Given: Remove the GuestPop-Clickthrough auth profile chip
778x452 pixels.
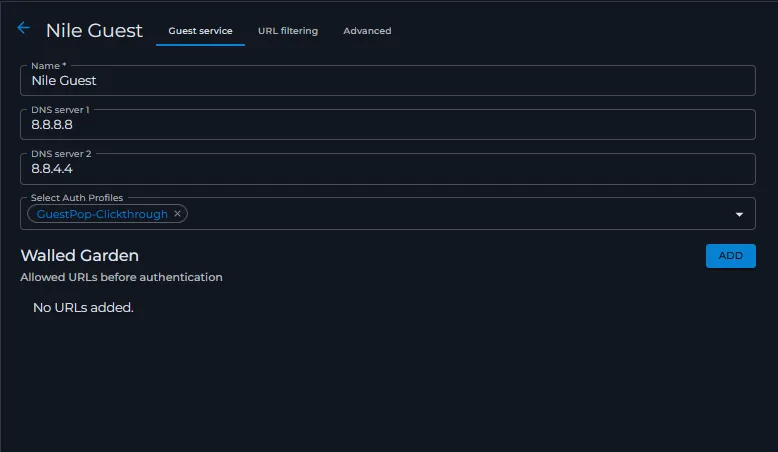Looking at the screenshot, I should pyautogui.click(x=177, y=214).
